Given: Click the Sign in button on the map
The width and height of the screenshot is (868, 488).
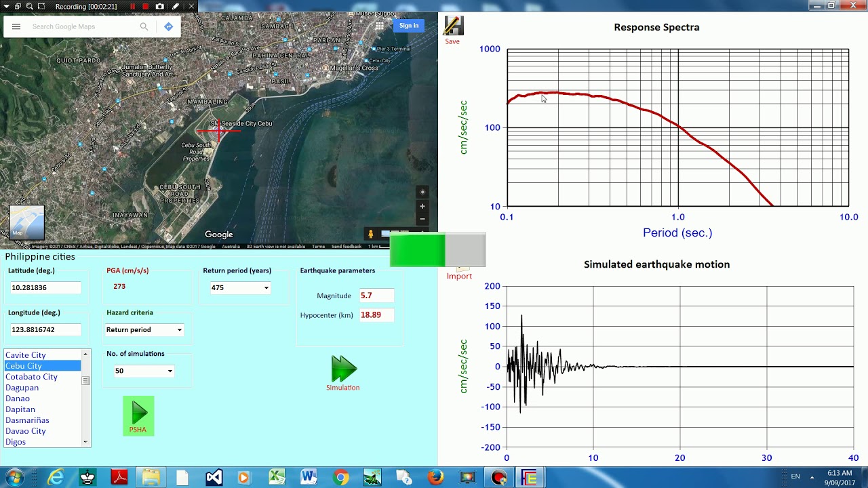Looking at the screenshot, I should (x=409, y=26).
